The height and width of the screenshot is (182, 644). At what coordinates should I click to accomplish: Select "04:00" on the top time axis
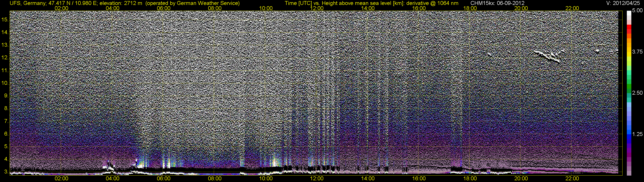click(x=112, y=8)
